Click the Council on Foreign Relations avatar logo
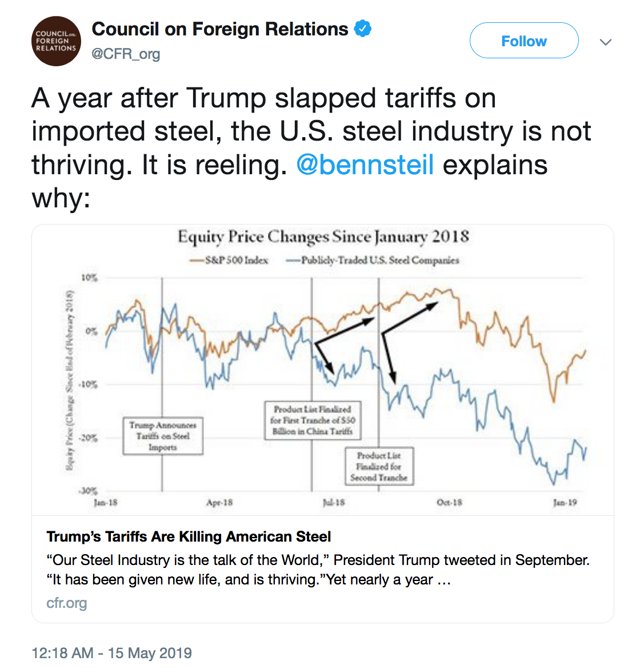Image resolution: width=644 pixels, height=669 pixels. point(56,41)
